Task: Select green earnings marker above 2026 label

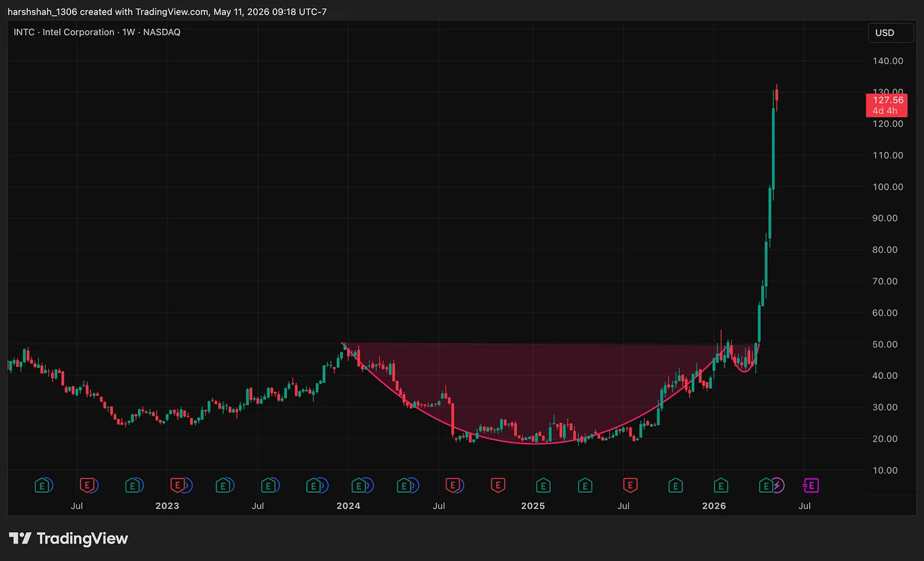Action: pyautogui.click(x=721, y=486)
